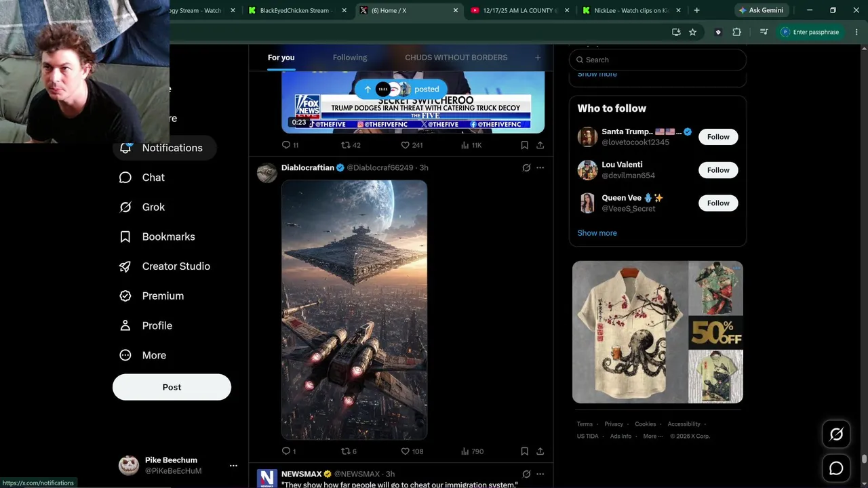Switch to BlackEyedChicken Stream browser tab
The height and width of the screenshot is (488, 868).
pyautogui.click(x=298, y=11)
